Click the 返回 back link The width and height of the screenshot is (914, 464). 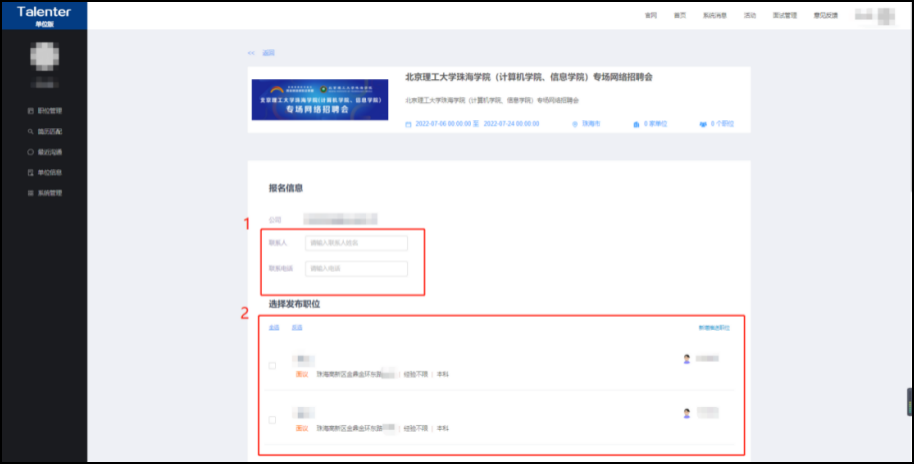(268, 53)
